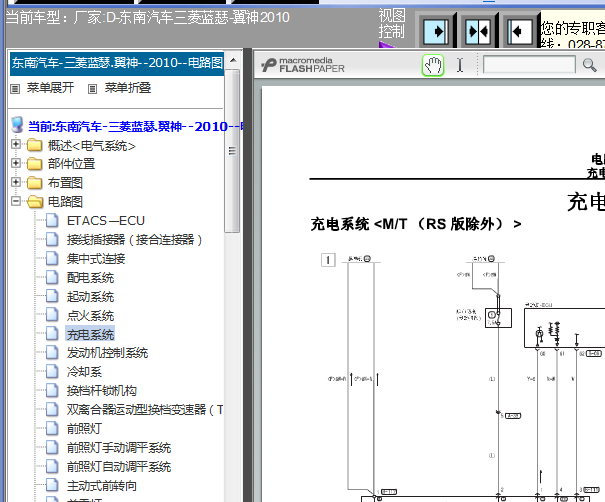Open the ETACS—ECU diagram page
Screen dimensions: 605x502
coord(106,221)
